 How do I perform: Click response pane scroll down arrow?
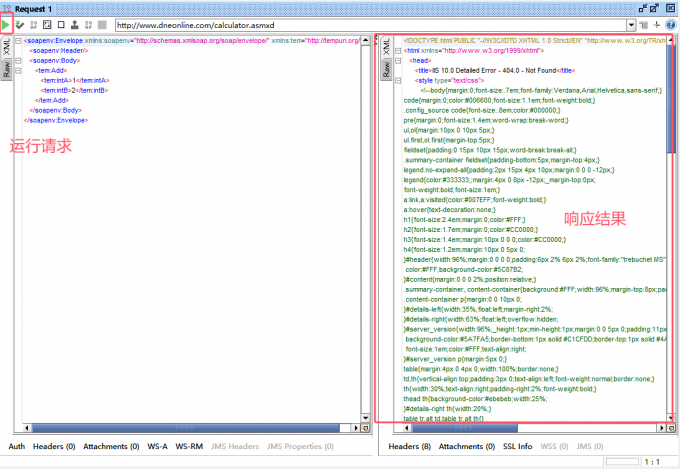(x=671, y=419)
